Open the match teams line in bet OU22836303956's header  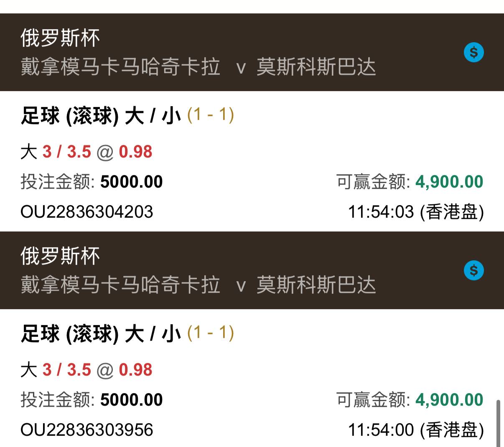(x=198, y=285)
